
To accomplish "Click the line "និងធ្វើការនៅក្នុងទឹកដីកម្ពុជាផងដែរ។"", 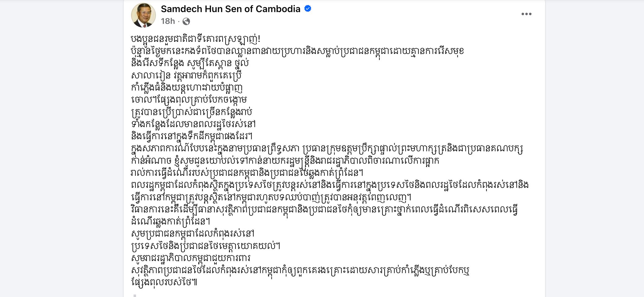I will coord(192,136).
